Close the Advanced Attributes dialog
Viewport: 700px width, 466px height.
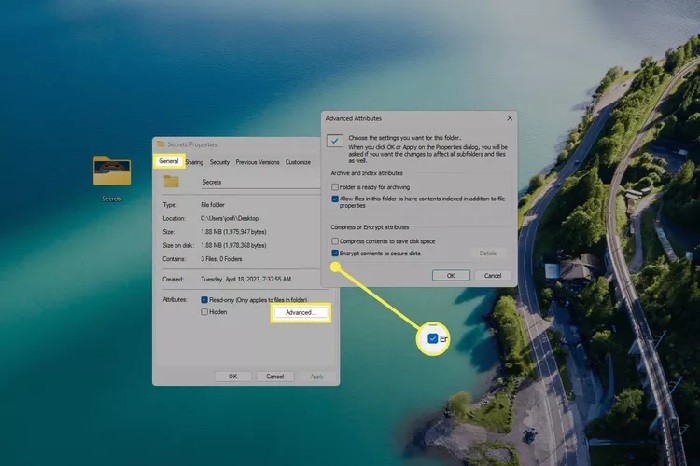(509, 118)
